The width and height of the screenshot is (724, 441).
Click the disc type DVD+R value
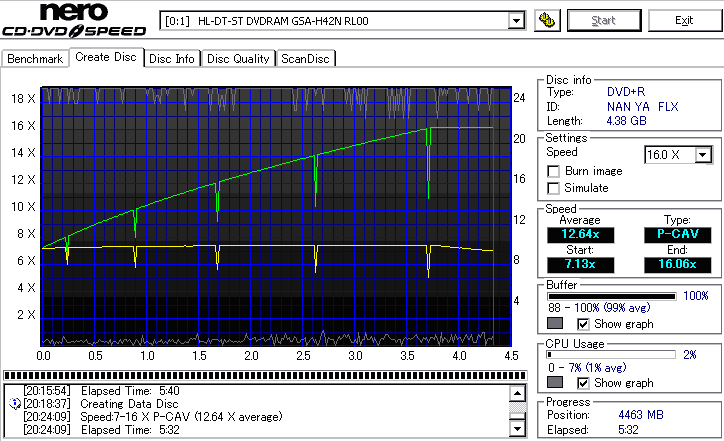626,92
